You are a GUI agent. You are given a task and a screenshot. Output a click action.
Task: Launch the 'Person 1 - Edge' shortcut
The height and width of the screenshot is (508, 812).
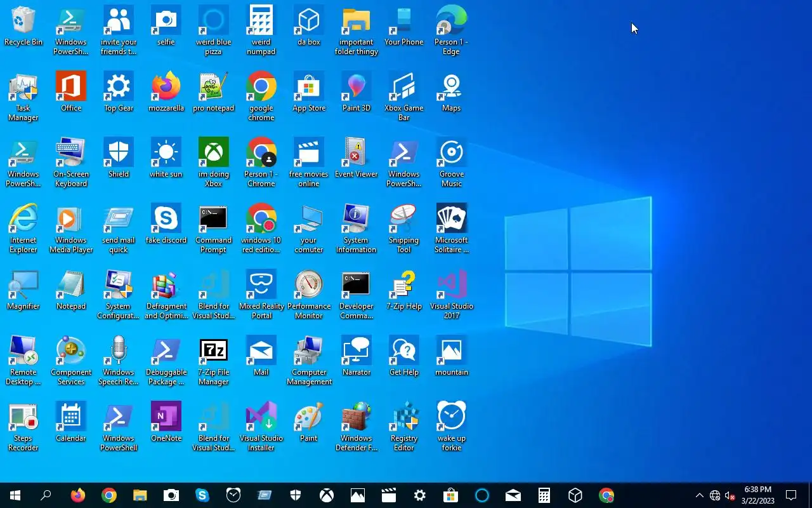click(x=452, y=30)
